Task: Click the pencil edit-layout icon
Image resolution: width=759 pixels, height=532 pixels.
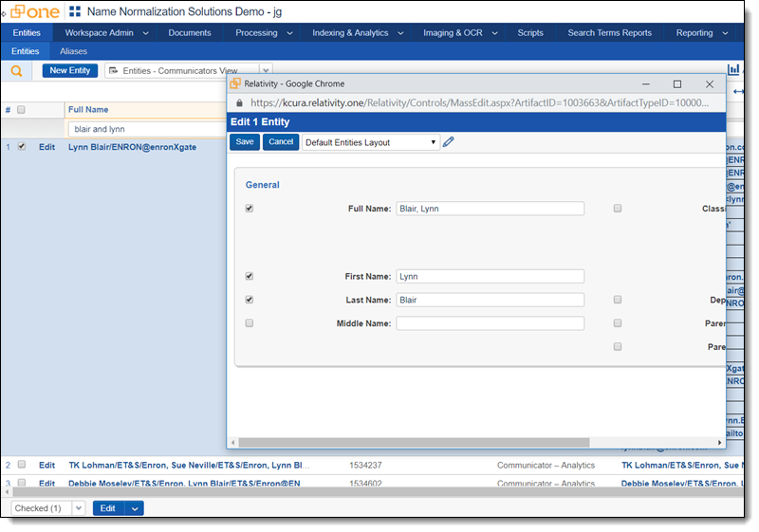Action: point(449,142)
